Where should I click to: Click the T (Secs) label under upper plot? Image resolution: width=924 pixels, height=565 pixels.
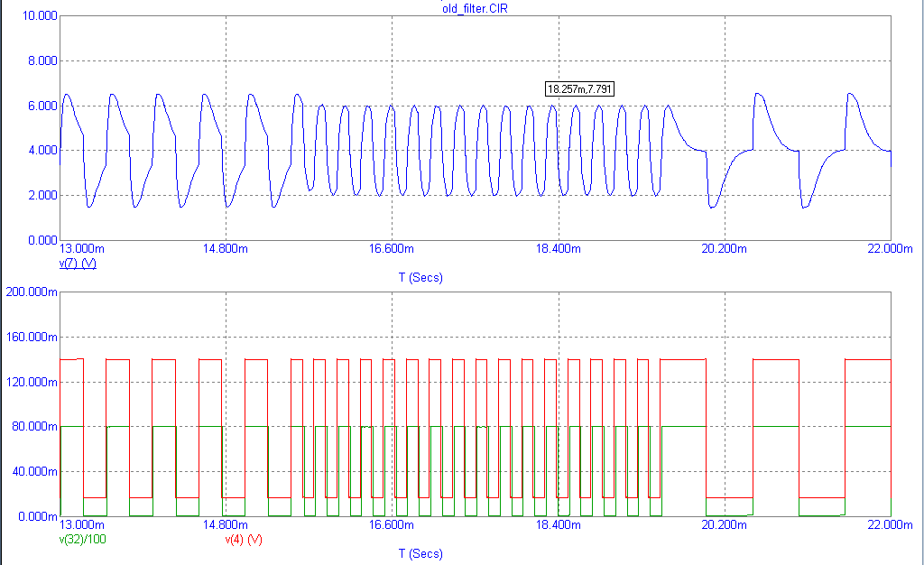(420, 278)
